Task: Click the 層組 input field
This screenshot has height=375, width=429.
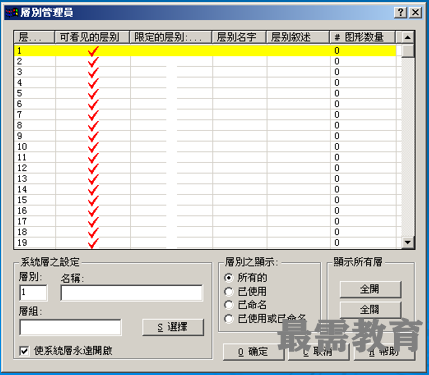Action: click(x=70, y=327)
